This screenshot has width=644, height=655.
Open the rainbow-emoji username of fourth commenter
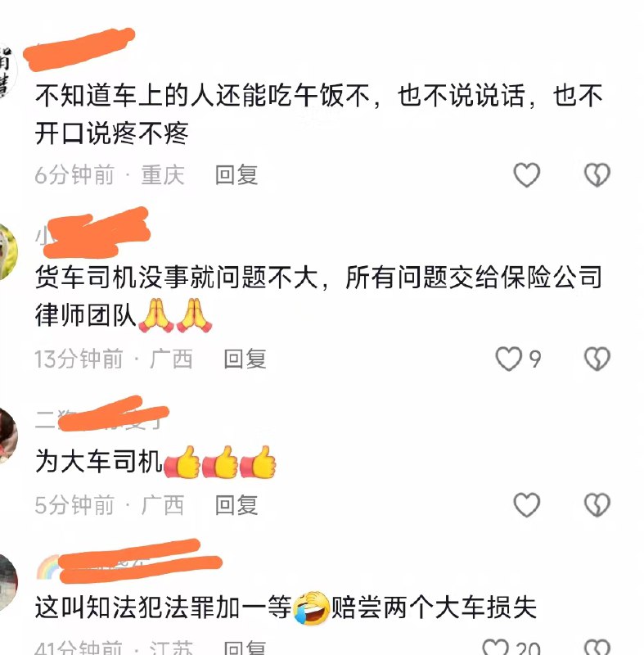coord(129,562)
